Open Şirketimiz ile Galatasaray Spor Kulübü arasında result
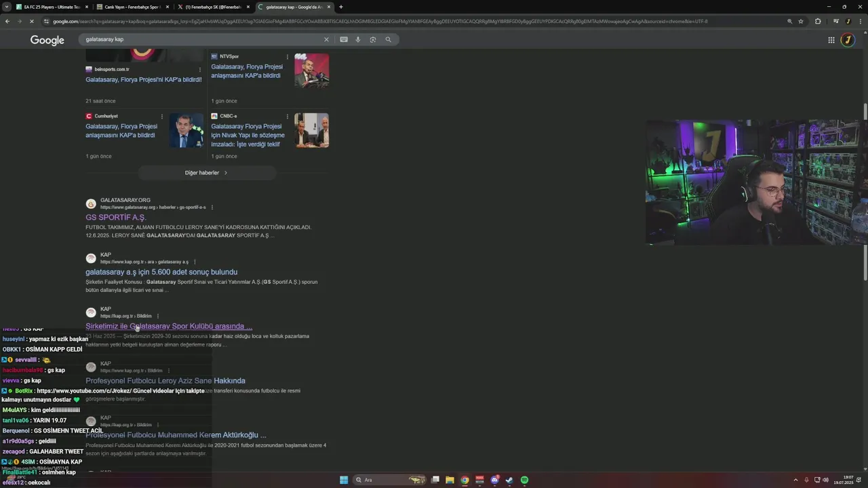868x488 pixels. tap(169, 326)
